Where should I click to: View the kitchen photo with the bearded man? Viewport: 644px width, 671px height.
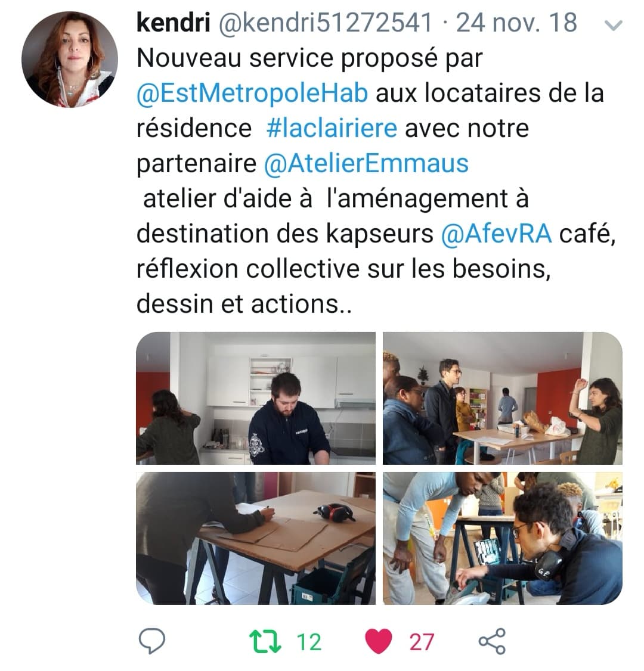tap(256, 398)
